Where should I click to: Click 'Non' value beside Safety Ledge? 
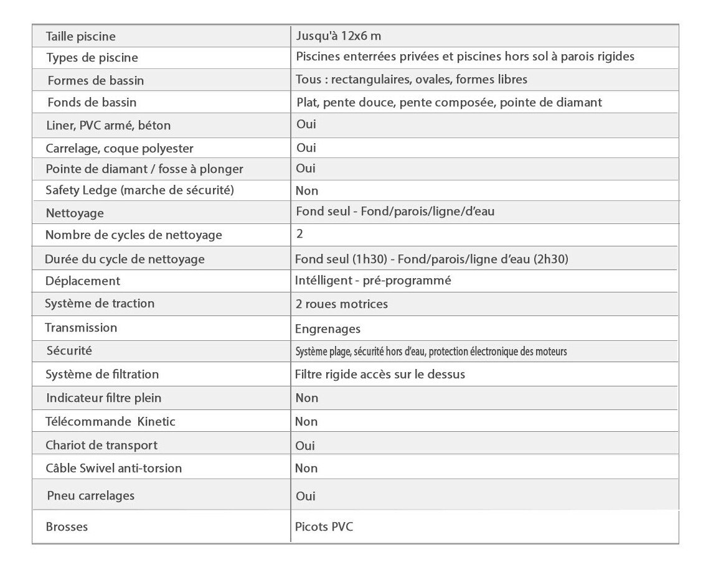[x=307, y=191]
